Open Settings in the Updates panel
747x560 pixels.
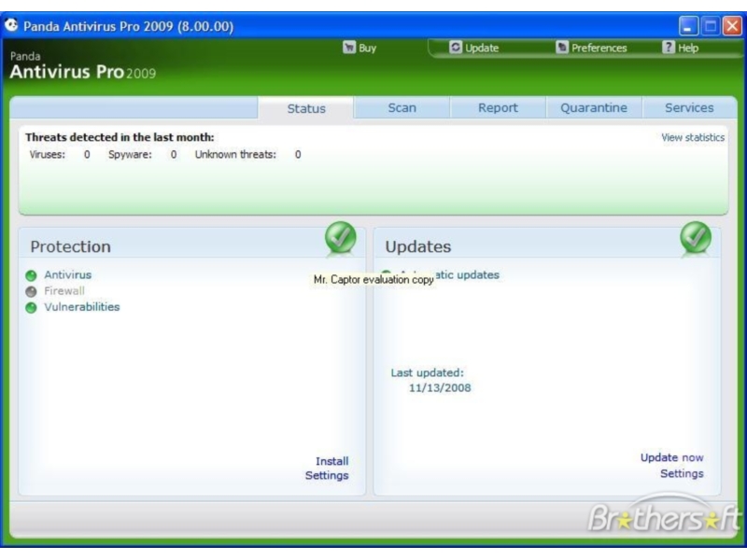click(x=682, y=473)
